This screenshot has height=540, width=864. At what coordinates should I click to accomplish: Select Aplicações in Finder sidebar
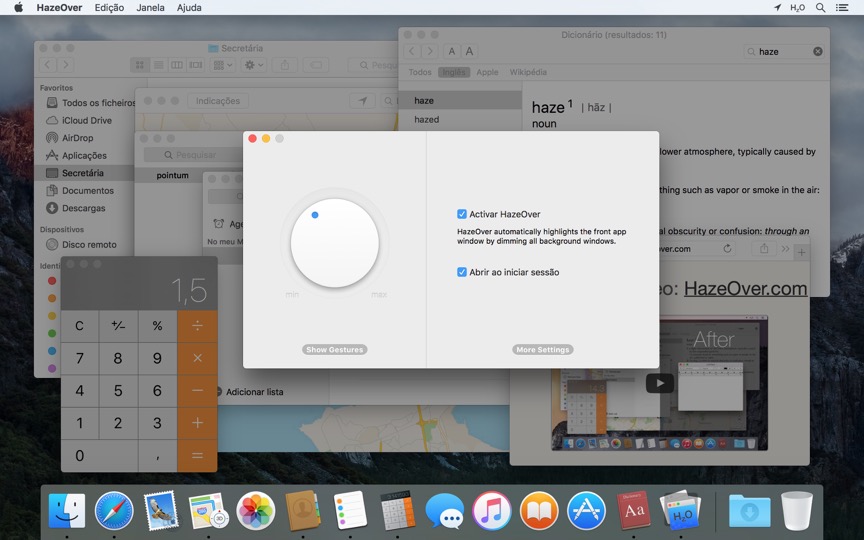tap(84, 155)
